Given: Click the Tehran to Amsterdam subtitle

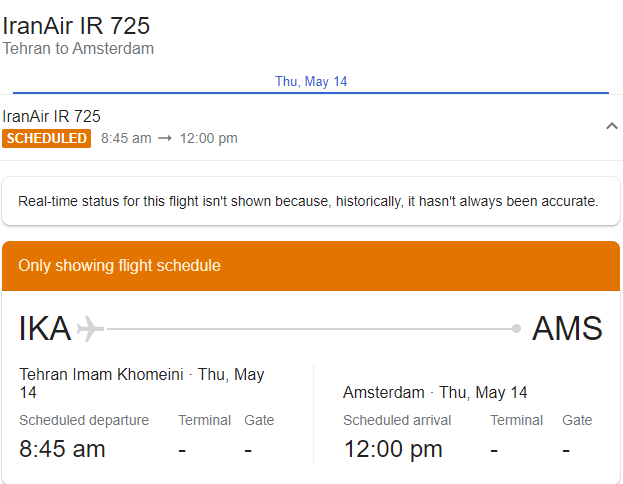Looking at the screenshot, I should (x=78, y=48).
